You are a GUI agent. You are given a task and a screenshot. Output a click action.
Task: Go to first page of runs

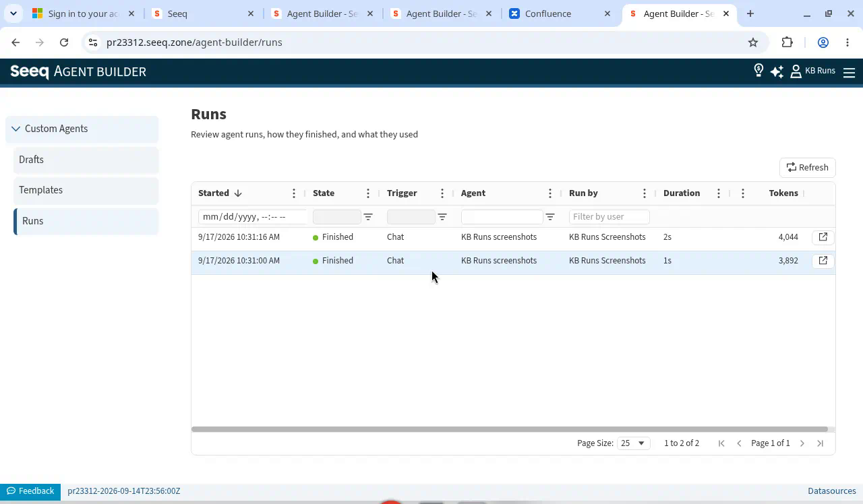click(721, 443)
